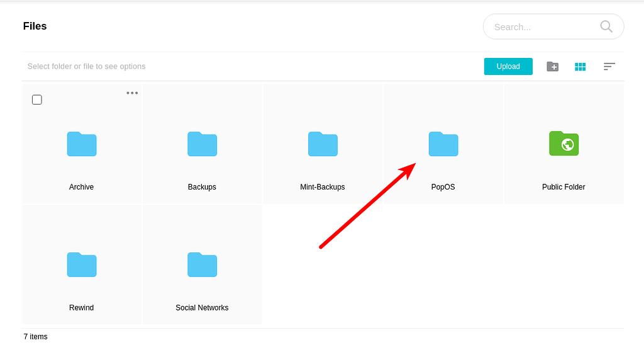Tick the Archive folder checkbox

pyautogui.click(x=37, y=99)
